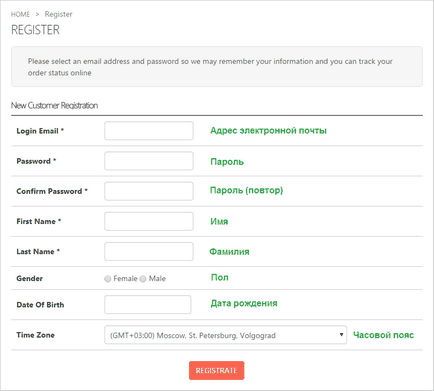Click the First Name text box

[149, 221]
